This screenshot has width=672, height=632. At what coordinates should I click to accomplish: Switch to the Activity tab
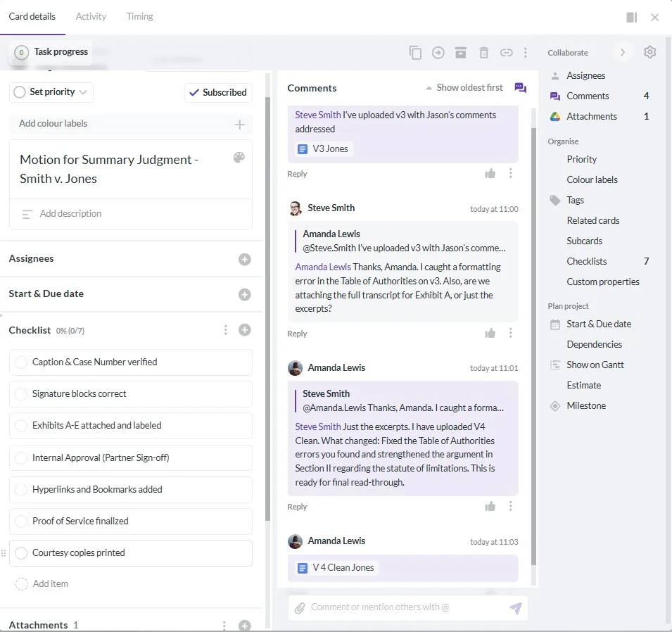click(91, 16)
